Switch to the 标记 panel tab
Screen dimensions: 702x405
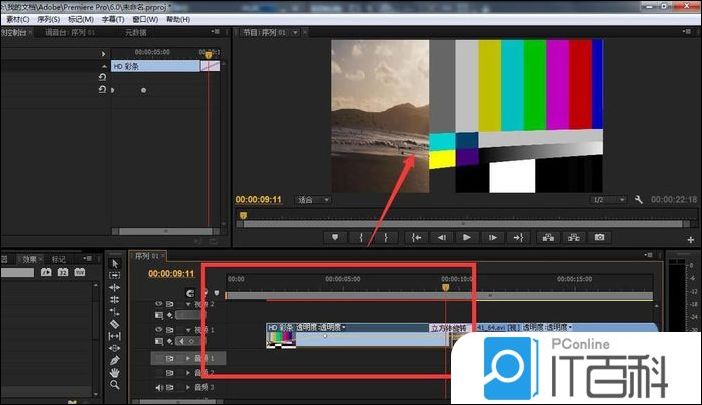(x=58, y=258)
